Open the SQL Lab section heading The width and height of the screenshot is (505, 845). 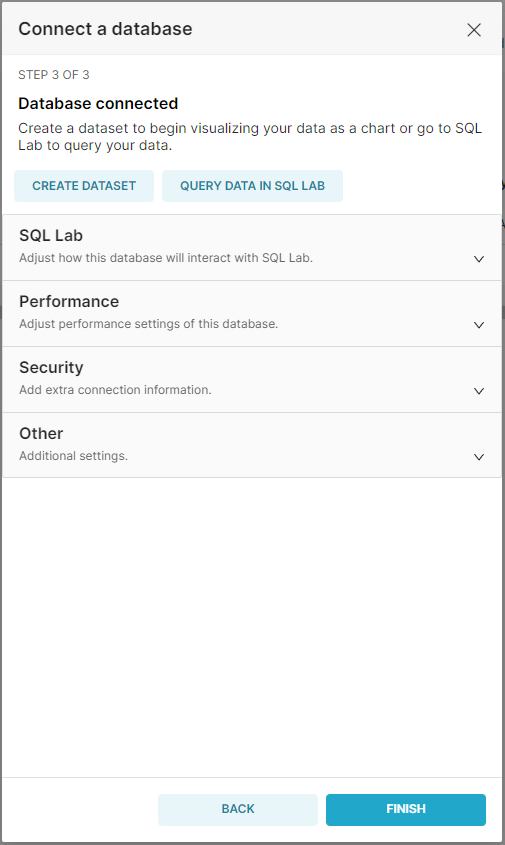(x=51, y=236)
